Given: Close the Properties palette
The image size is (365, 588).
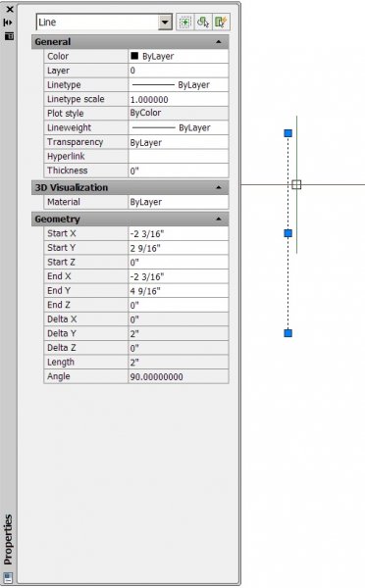Looking at the screenshot, I should 10,9.
